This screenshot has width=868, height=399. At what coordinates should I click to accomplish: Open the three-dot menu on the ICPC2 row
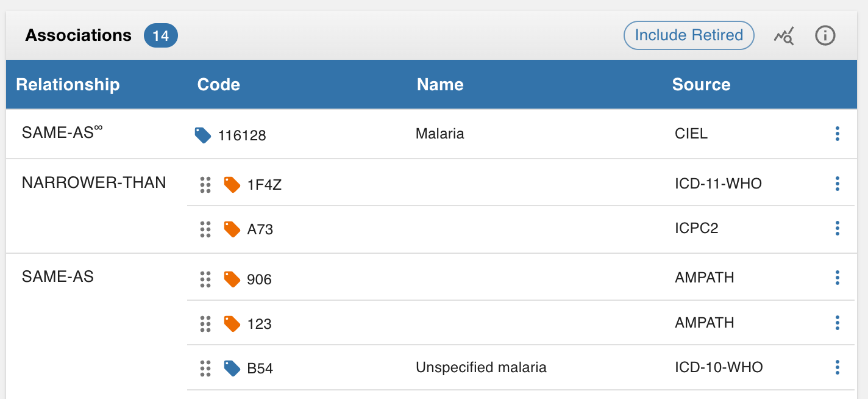pos(838,228)
